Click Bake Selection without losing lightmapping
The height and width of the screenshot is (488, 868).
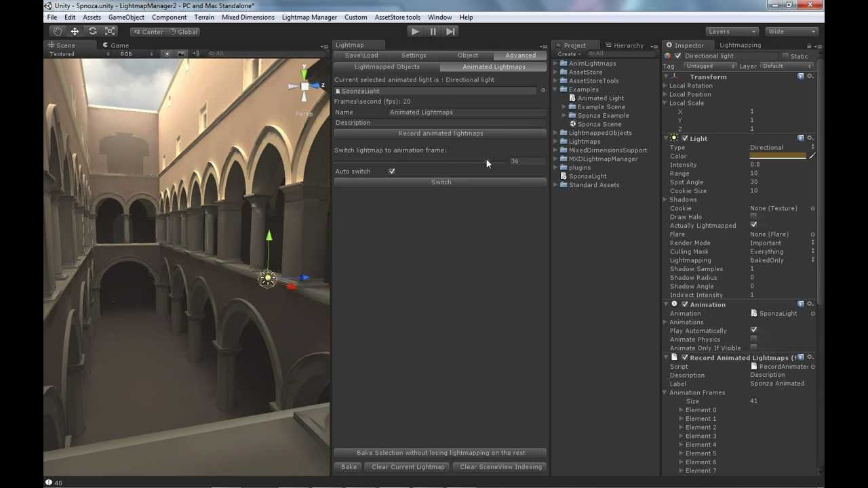[441, 453]
